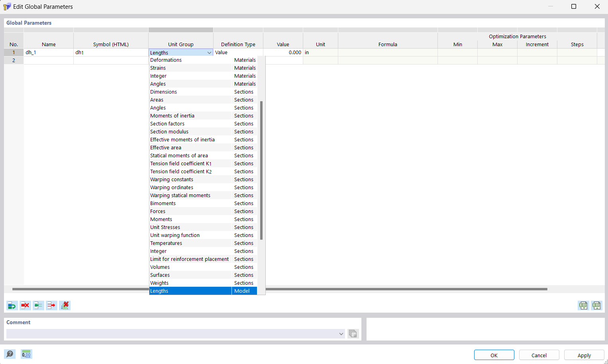
Task: Insert a row before the current one
Action: 38,305
